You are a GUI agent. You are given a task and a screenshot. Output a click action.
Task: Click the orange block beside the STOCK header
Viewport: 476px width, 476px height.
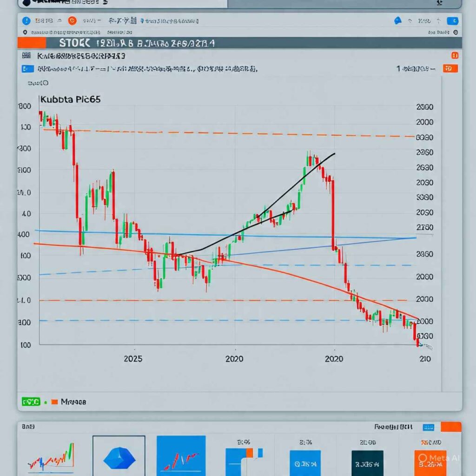pos(32,43)
